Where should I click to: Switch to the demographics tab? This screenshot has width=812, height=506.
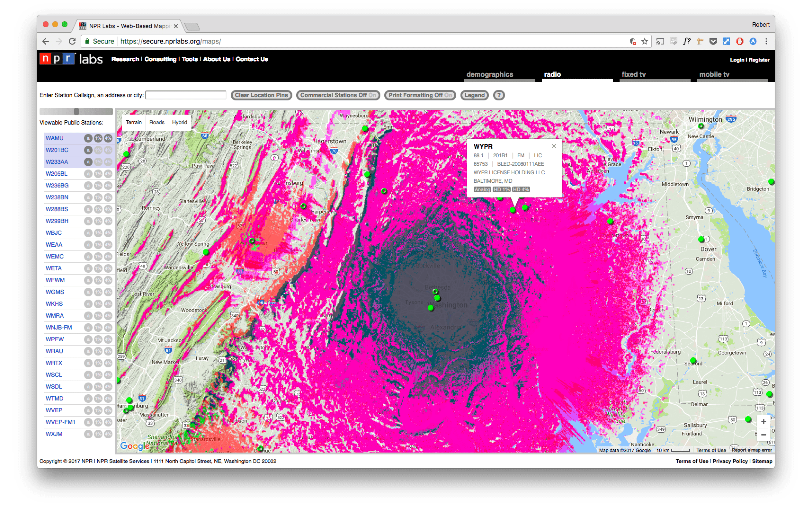click(489, 74)
